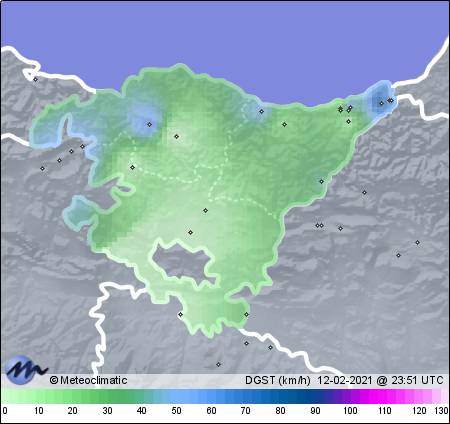
Task: Click the northwesternmost station marker near the coast
Action: pos(36,79)
